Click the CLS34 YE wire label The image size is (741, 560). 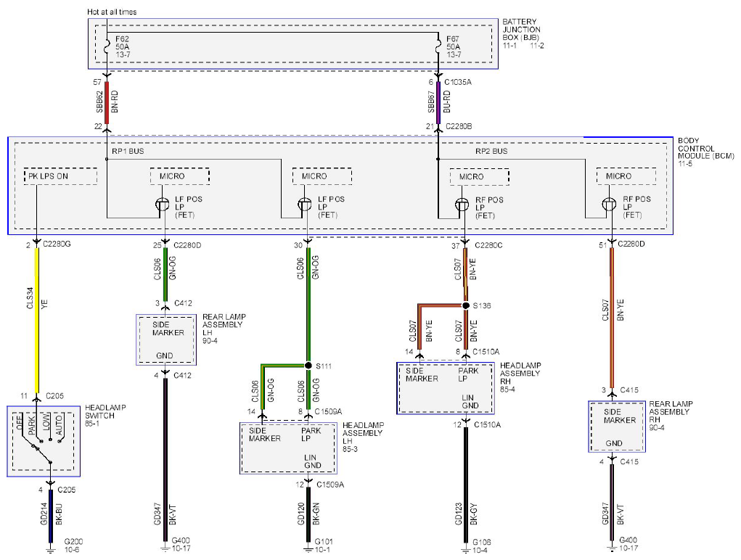37,298
